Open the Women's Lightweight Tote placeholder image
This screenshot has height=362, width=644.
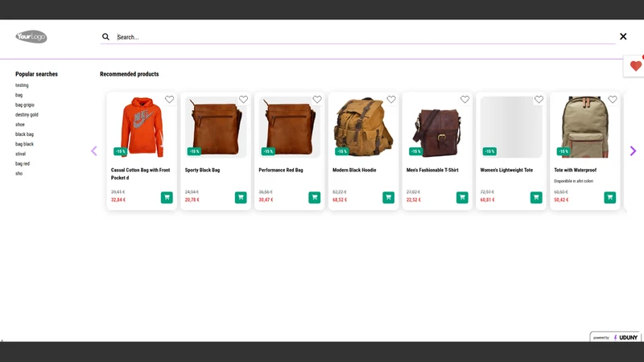[x=511, y=127]
